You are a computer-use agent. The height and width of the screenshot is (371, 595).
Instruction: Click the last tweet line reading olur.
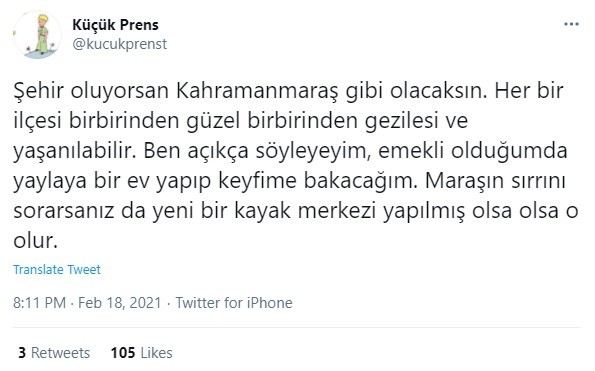click(x=35, y=241)
